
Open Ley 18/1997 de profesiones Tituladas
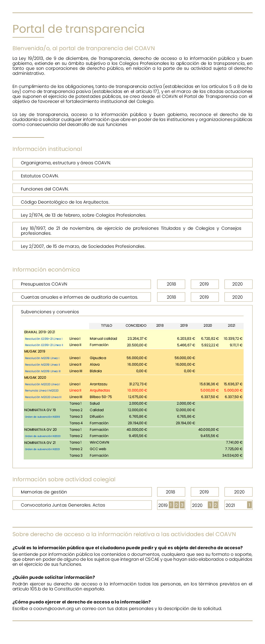(132, 230)
